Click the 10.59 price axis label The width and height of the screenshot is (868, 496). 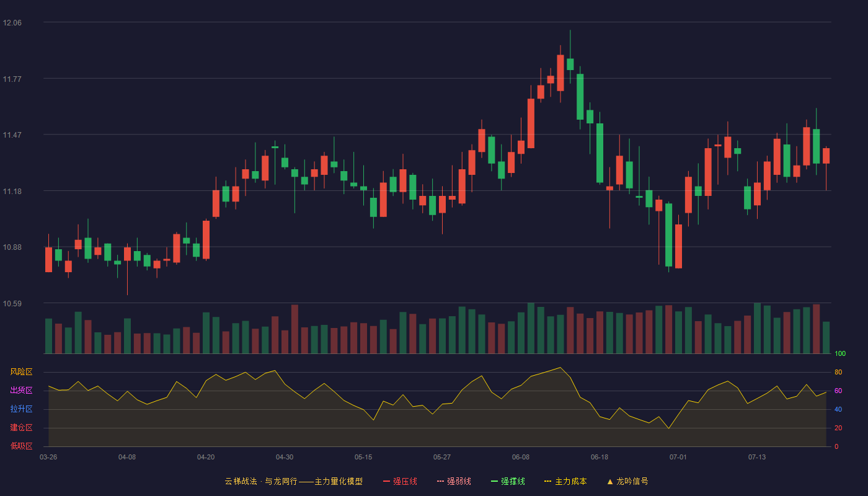tap(12, 303)
